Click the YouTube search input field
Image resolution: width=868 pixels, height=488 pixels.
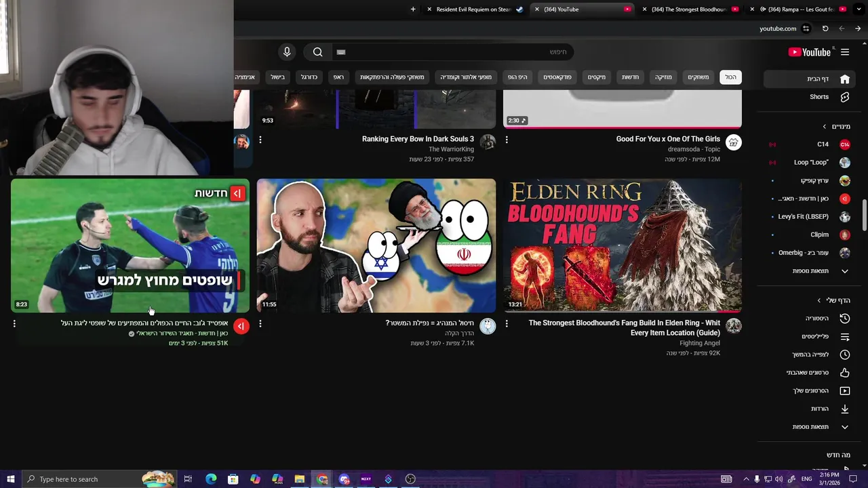click(x=453, y=52)
